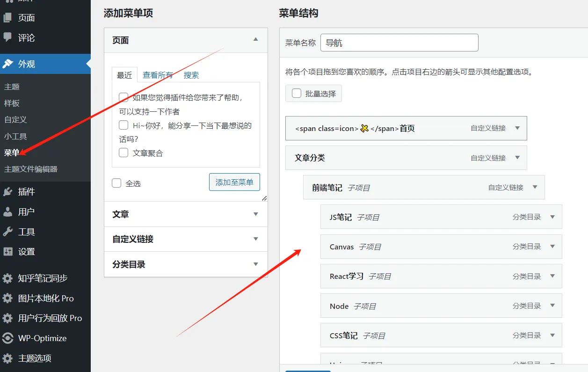Open the 小工具 submenu item
588x372 pixels.
(x=15, y=136)
